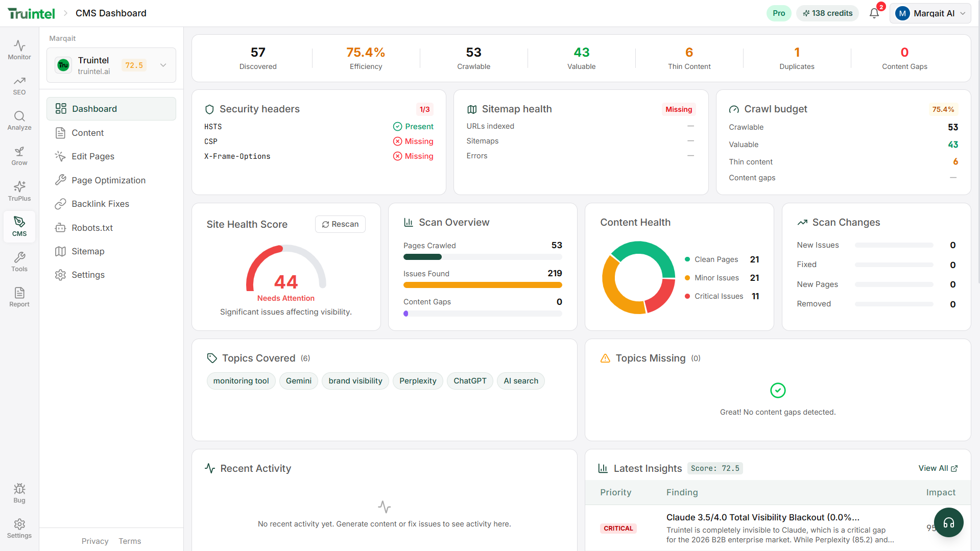Open the Tools section icon

tap(19, 261)
